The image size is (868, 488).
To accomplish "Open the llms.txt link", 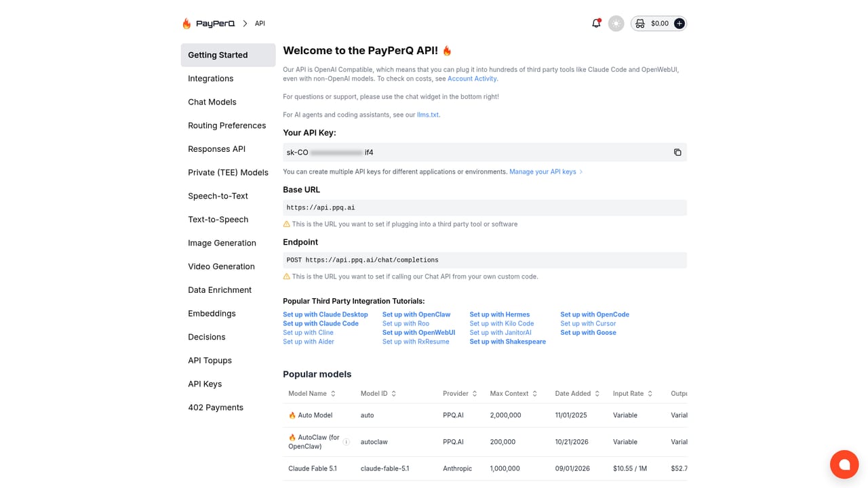I will click(428, 115).
